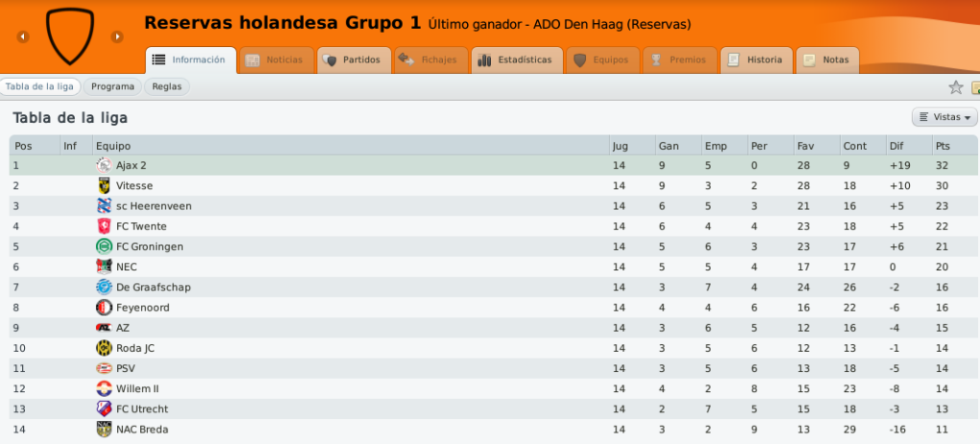Show the Programa subview

pyautogui.click(x=112, y=87)
